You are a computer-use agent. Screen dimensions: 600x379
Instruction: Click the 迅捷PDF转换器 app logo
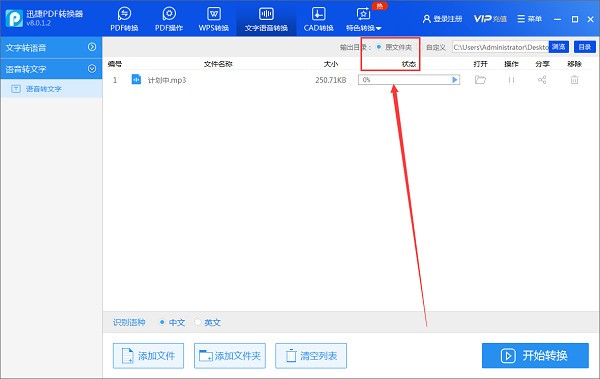14,18
